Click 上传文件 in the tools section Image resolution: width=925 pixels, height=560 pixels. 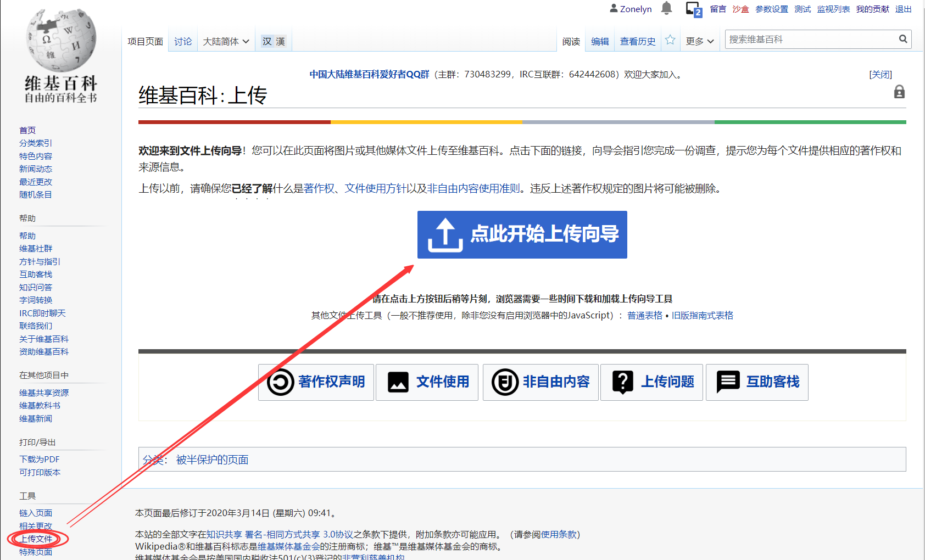(x=36, y=539)
